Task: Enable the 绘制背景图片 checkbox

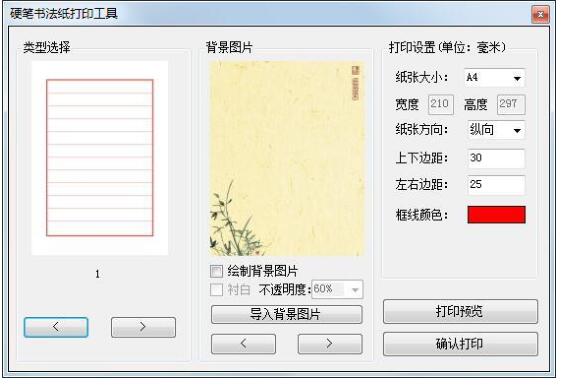Action: click(x=216, y=271)
